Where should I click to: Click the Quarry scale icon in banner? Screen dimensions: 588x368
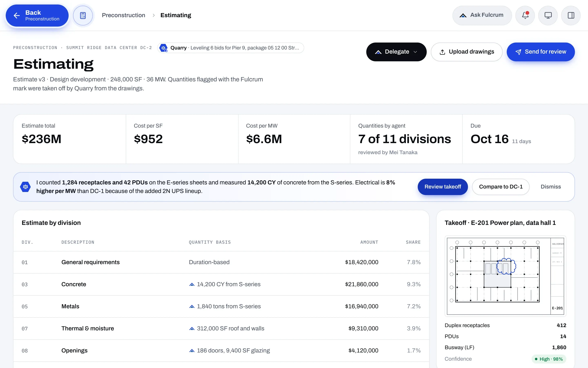click(x=26, y=187)
